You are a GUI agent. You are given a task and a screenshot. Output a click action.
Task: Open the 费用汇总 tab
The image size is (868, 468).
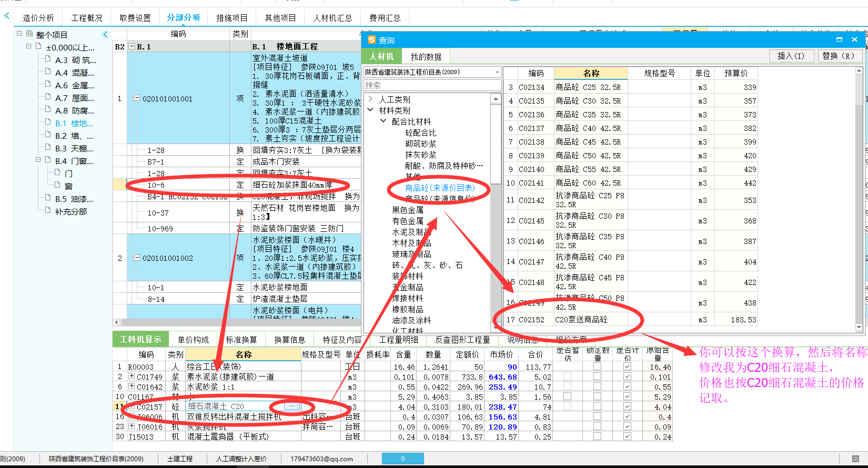click(x=385, y=18)
